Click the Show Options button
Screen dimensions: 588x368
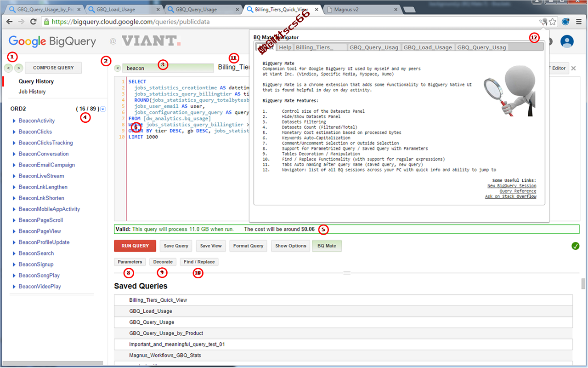pyautogui.click(x=291, y=246)
